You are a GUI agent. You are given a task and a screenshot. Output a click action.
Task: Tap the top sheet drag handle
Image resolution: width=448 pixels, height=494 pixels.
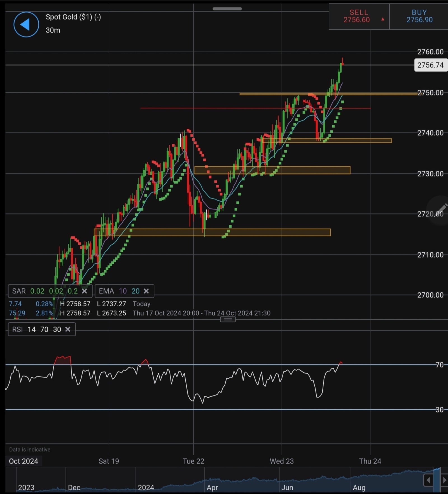[x=227, y=9]
